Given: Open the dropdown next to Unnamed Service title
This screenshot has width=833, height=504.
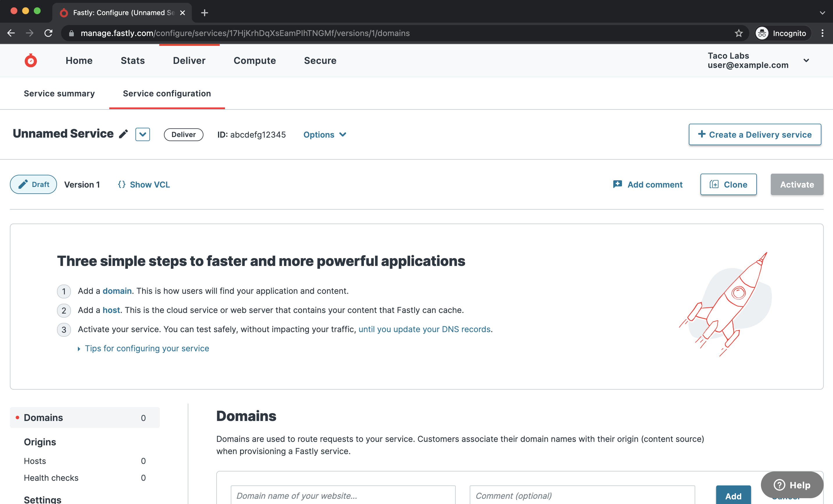Looking at the screenshot, I should coord(142,134).
